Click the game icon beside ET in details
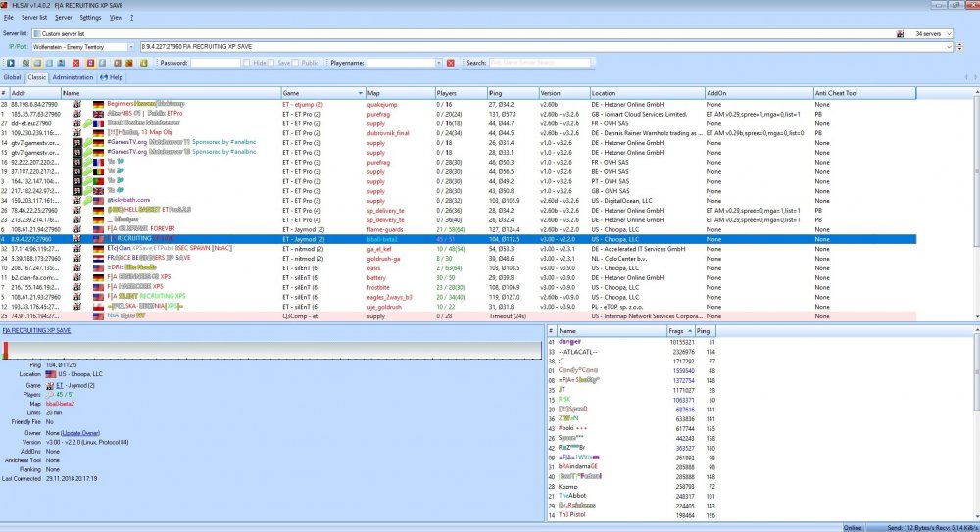Viewport: 980px width, 532px height. pos(49,386)
